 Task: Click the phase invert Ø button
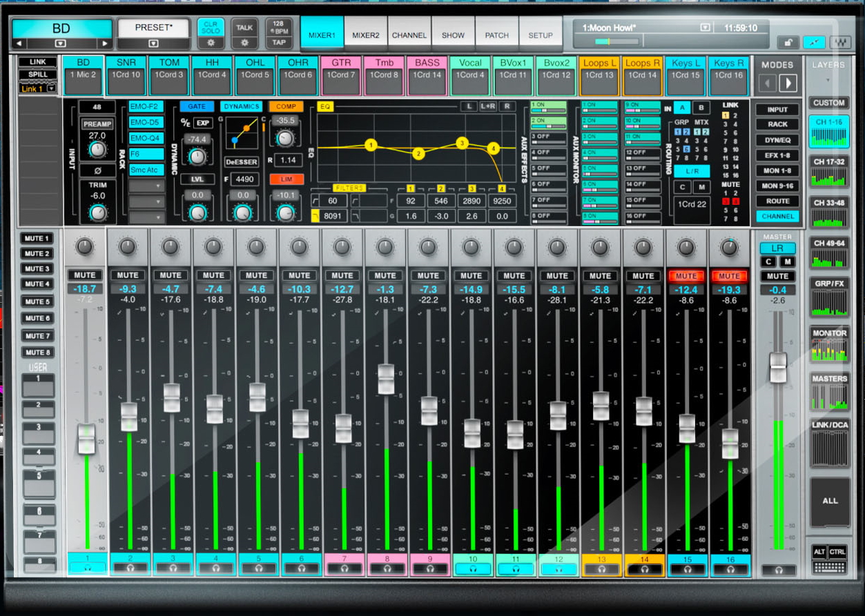point(97,170)
